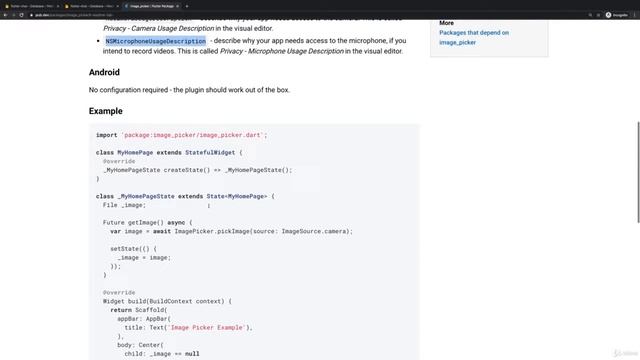
Task: Bookmark the page with the star icon
Action: point(599,15)
